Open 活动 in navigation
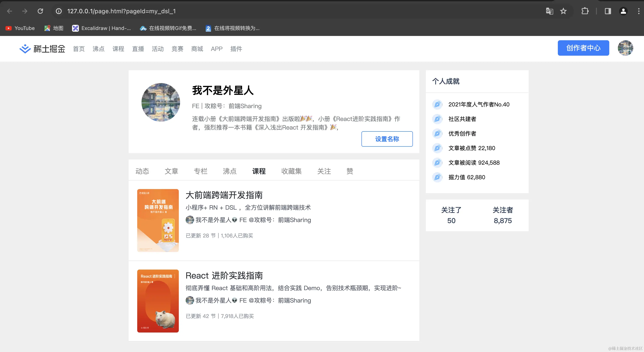The height and width of the screenshot is (352, 644). tap(158, 49)
